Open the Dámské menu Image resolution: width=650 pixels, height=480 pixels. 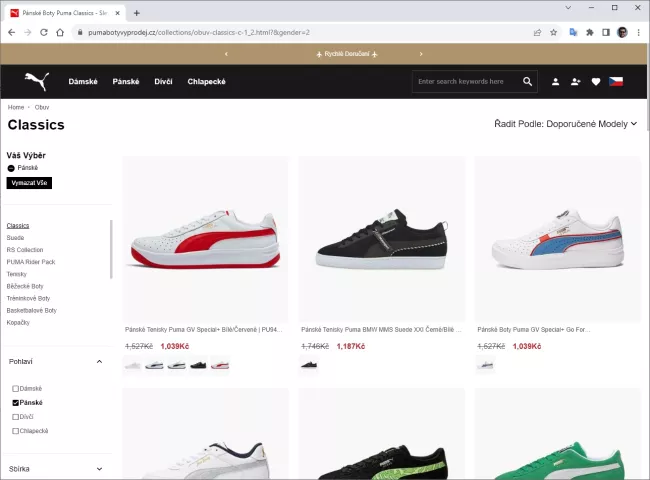coord(83,82)
